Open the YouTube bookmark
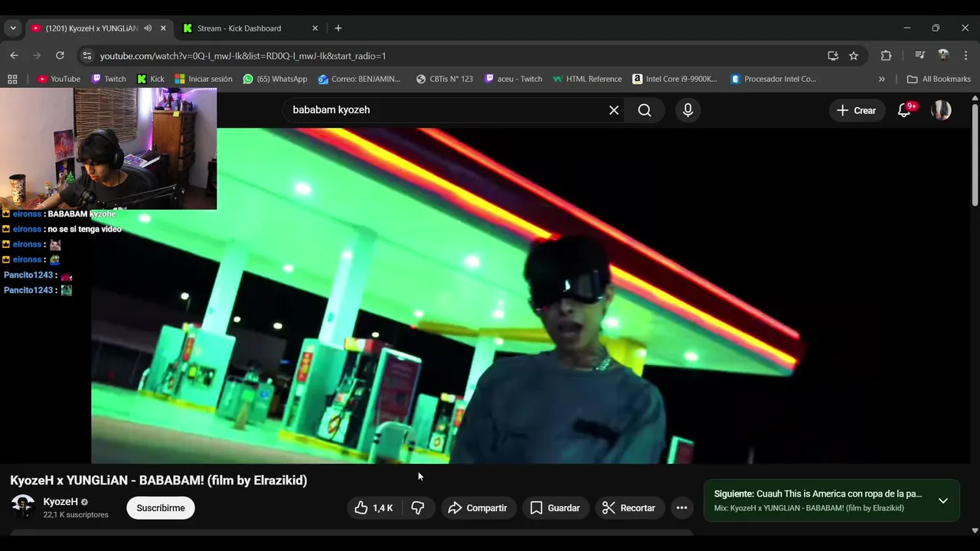Screen dimensions: 980x551 click(59, 79)
